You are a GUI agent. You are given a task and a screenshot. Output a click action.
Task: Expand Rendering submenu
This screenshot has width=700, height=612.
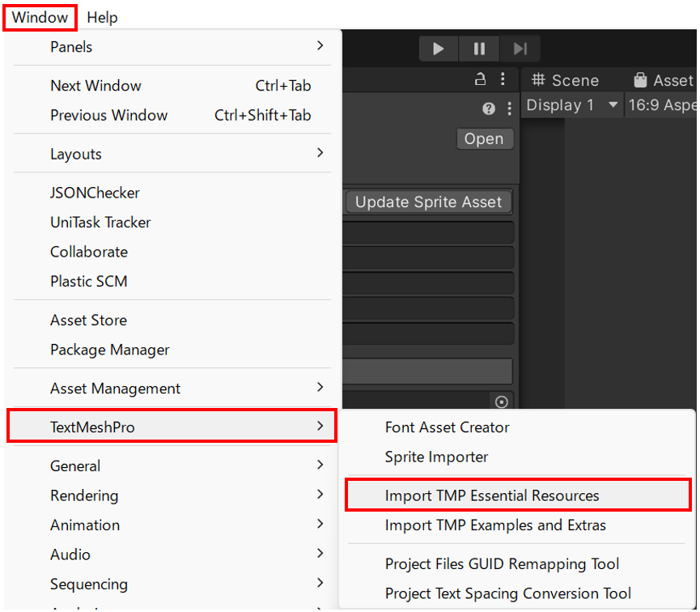(172, 495)
